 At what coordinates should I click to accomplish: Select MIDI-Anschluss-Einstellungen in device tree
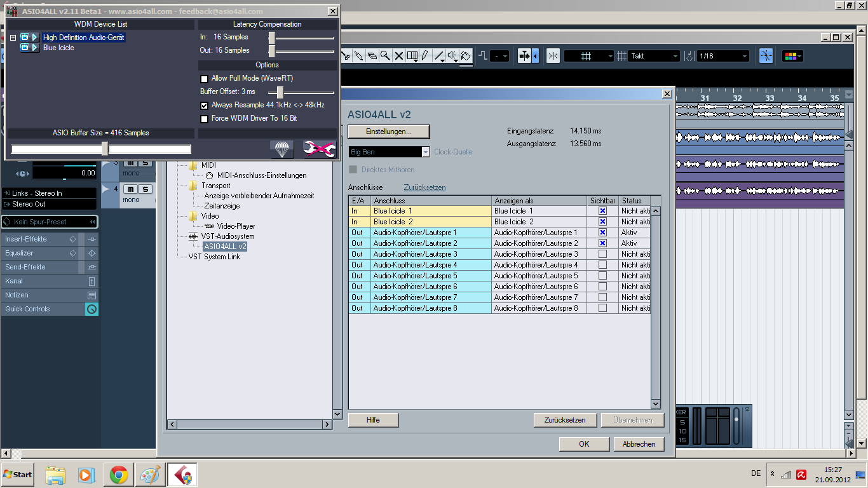262,175
